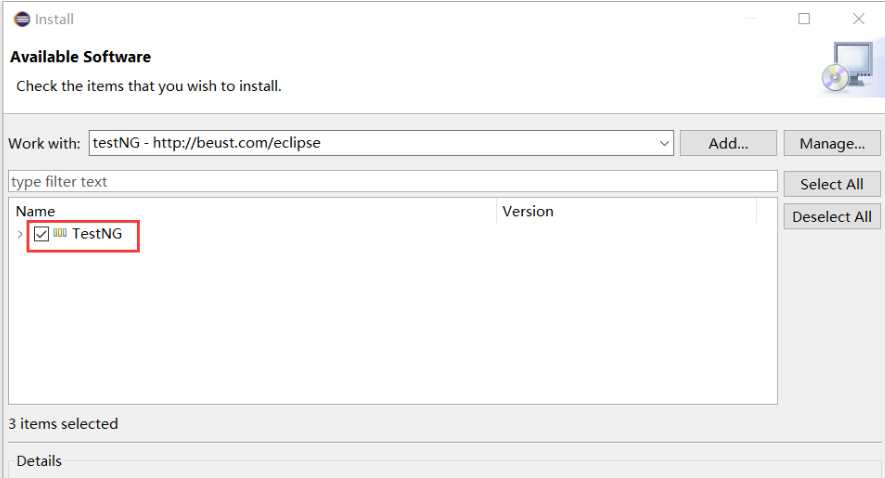Maximize the Install window
Screen dimensions: 885x478
(804, 19)
